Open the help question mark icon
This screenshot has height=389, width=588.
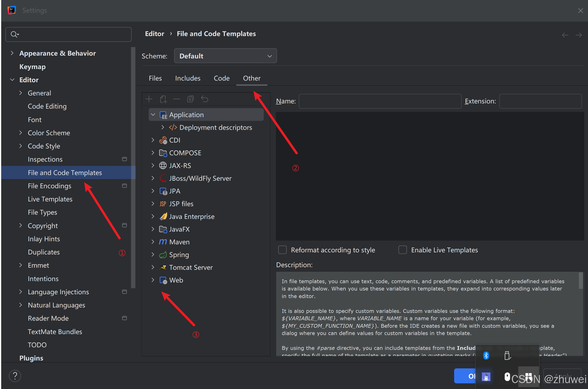[15, 376]
